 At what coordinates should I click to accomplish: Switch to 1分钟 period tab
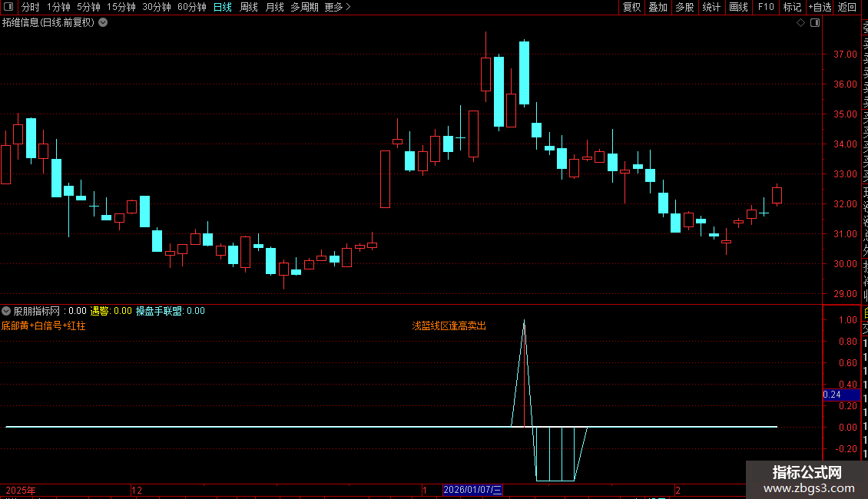58,7
